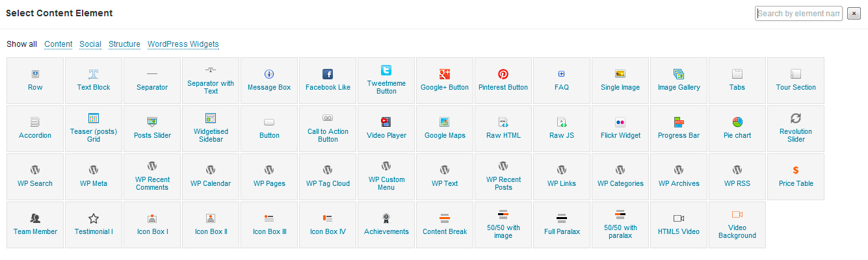
Task: Close the Select Content Element dialog
Action: pyautogui.click(x=854, y=14)
